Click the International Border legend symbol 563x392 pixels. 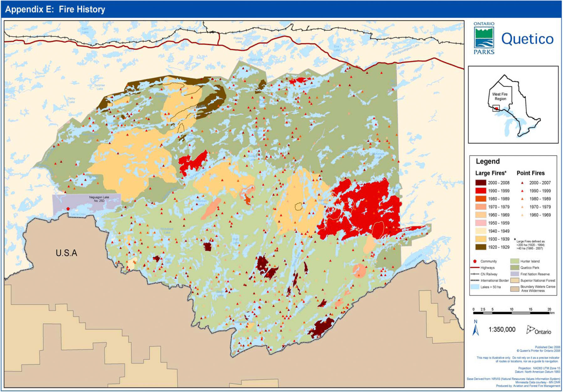click(475, 281)
